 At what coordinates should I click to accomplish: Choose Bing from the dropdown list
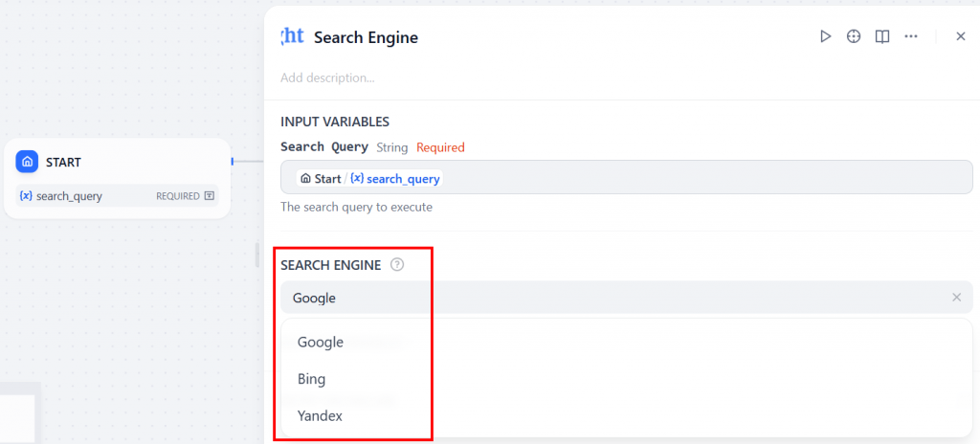click(312, 379)
